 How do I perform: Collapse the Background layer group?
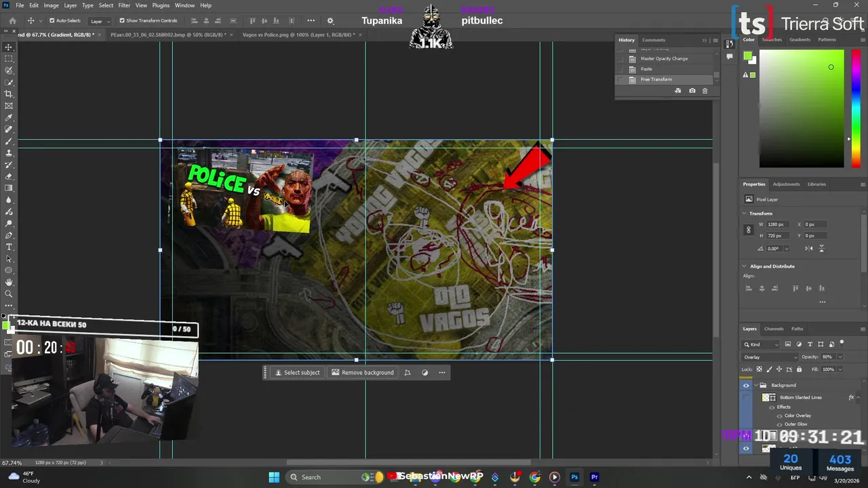(755, 385)
